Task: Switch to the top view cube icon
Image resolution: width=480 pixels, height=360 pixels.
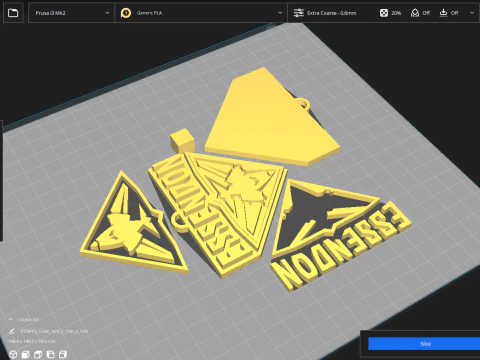Action: (x=38, y=354)
